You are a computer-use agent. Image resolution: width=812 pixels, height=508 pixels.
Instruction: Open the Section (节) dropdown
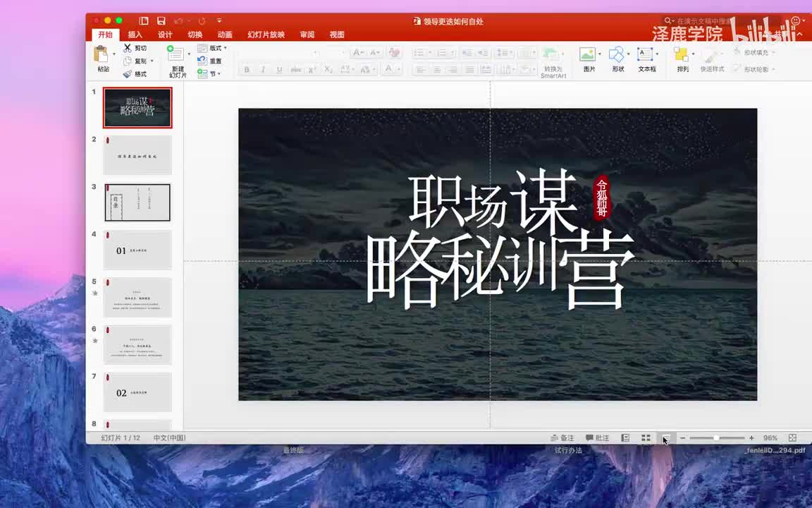[x=209, y=73]
